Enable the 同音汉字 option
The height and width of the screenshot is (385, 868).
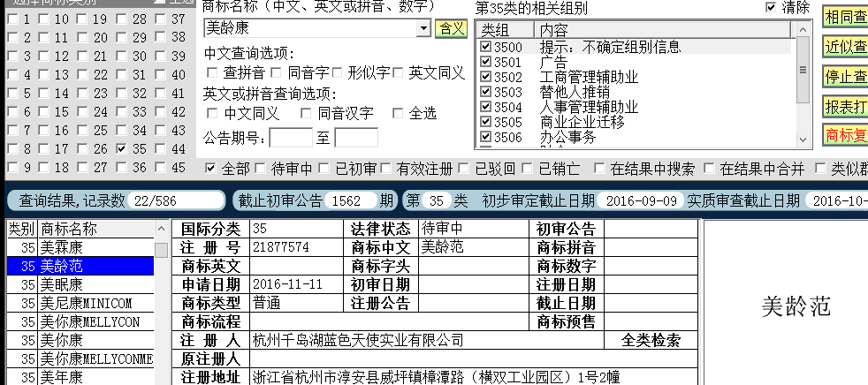pyautogui.click(x=306, y=113)
